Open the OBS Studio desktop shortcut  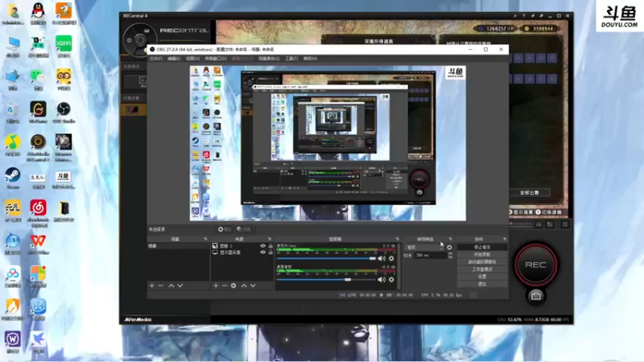[64, 113]
